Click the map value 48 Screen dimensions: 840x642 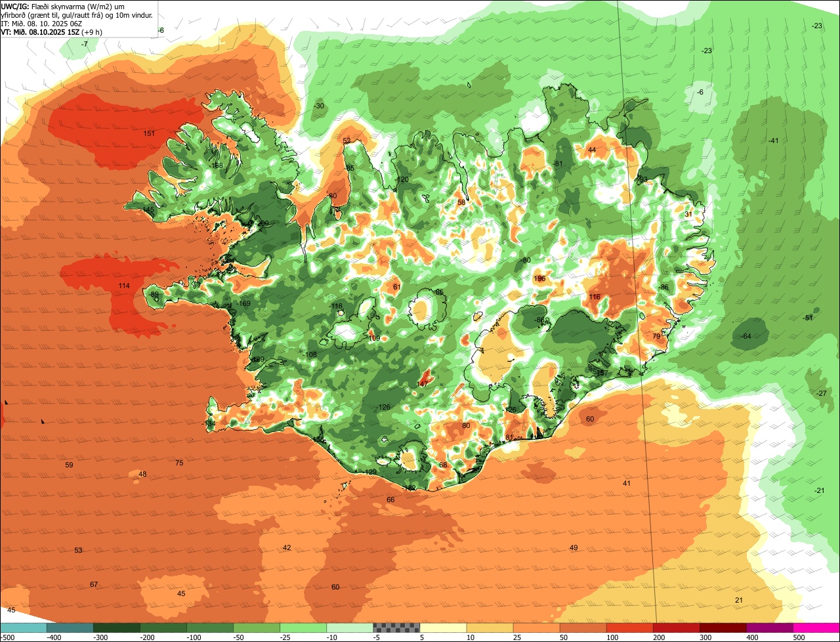coord(142,474)
